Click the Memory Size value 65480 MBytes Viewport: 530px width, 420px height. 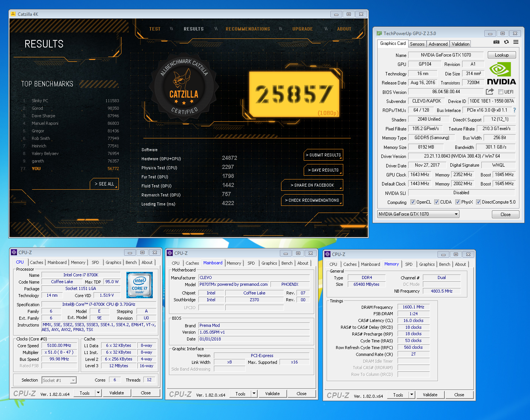tap(366, 284)
